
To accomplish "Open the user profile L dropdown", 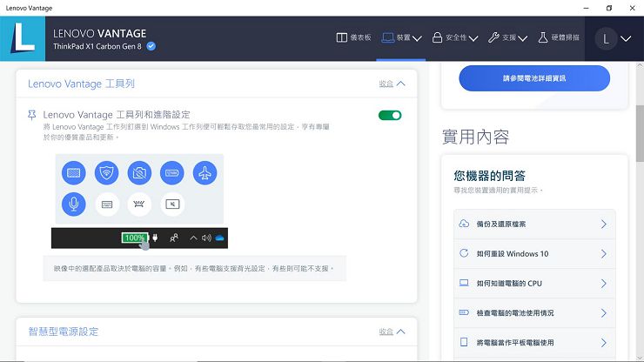I will (614, 38).
